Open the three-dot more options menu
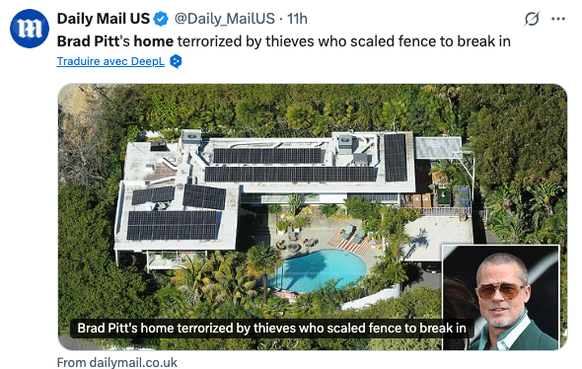 [x=558, y=19]
